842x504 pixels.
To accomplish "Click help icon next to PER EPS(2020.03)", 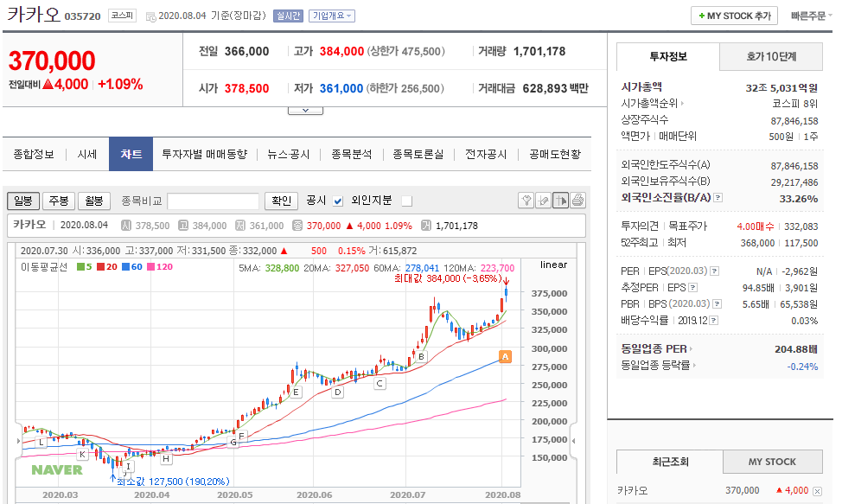I will point(715,271).
